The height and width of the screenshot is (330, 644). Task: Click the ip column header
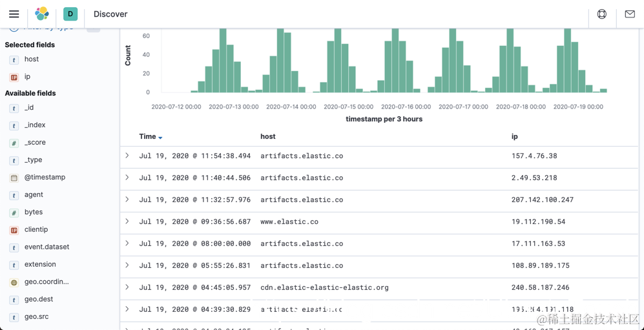click(x=515, y=137)
